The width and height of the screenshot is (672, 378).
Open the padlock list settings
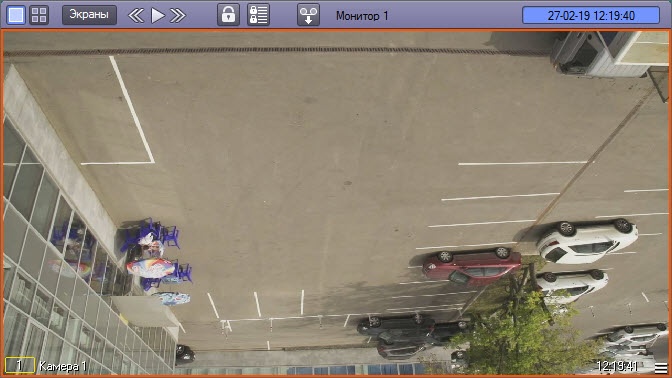pos(258,15)
